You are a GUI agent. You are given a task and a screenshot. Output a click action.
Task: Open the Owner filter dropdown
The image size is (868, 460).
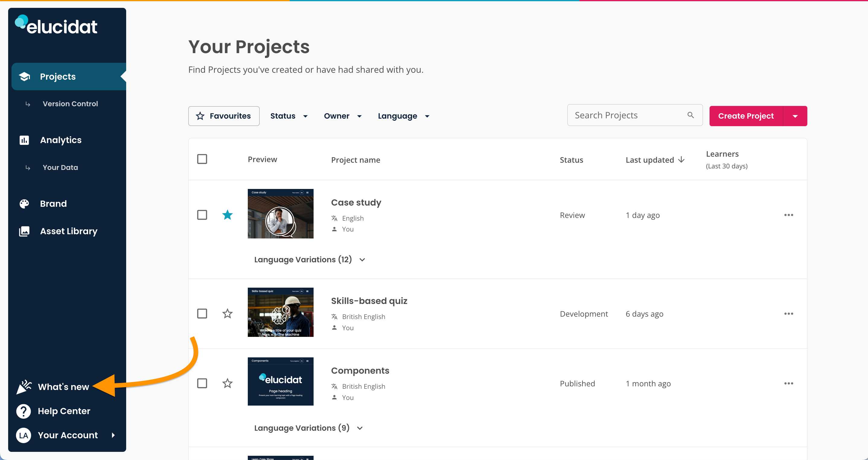point(343,116)
